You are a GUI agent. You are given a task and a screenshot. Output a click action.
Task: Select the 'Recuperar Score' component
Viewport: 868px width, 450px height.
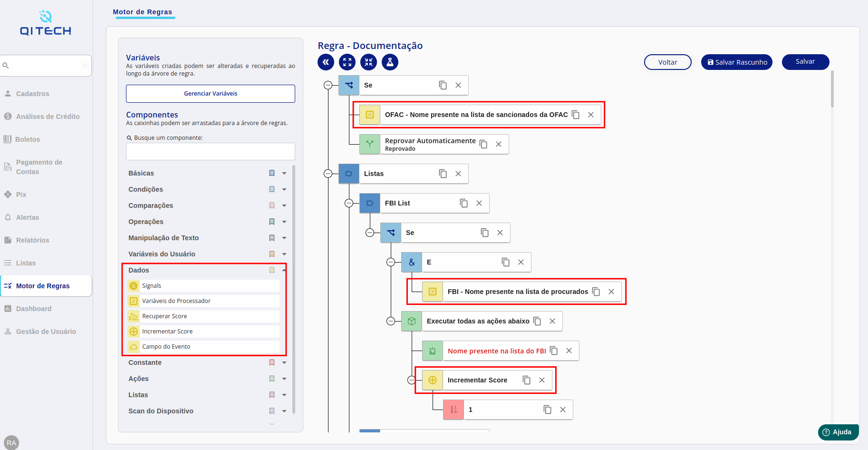203,316
